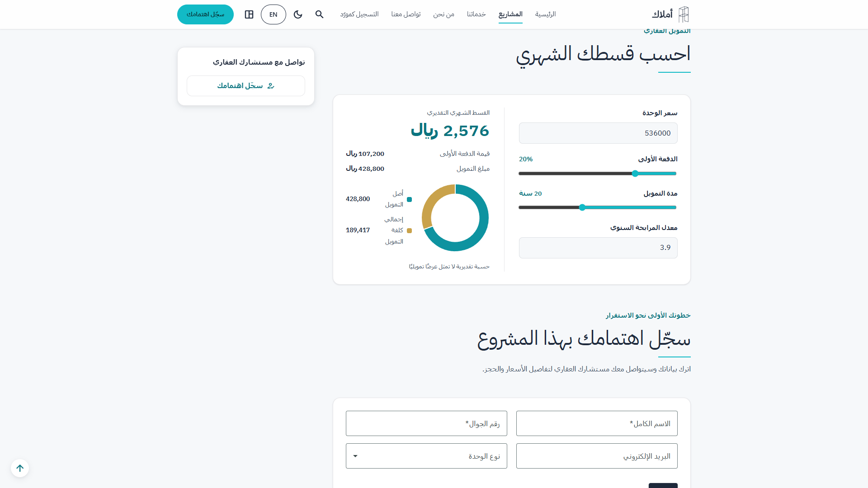Click the معدل المرابحة السنوي input field

coord(598,248)
